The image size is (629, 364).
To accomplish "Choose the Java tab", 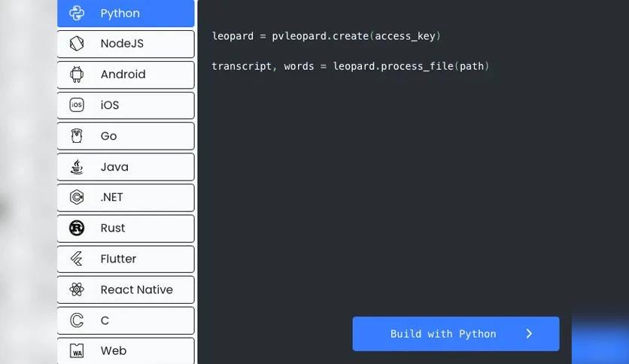I will pyautogui.click(x=126, y=167).
